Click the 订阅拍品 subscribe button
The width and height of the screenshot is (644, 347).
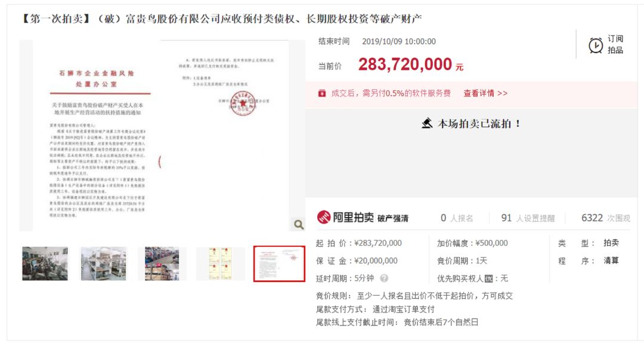(606, 44)
